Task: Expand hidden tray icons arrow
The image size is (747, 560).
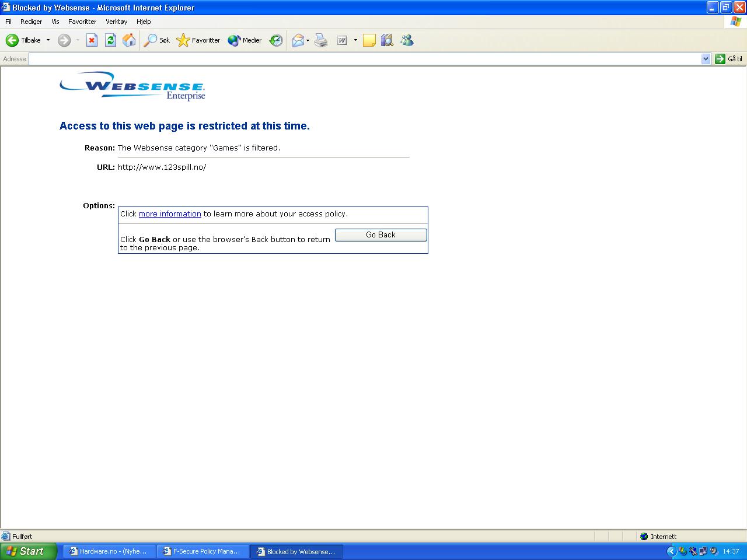Action: coord(671,551)
